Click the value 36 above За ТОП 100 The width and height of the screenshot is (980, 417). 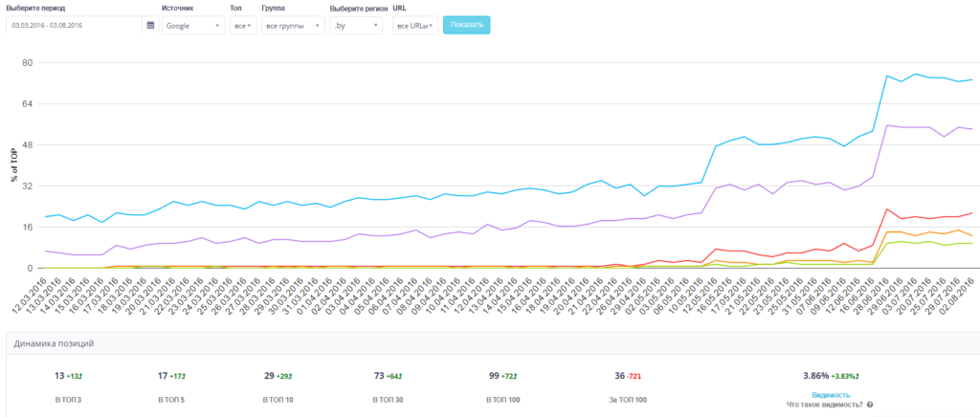(620, 376)
